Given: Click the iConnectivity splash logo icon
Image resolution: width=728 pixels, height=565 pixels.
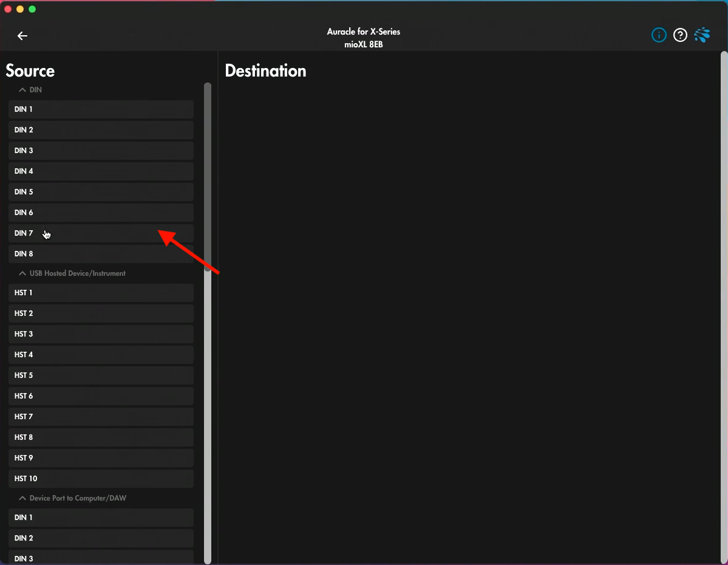Looking at the screenshot, I should coord(702,35).
